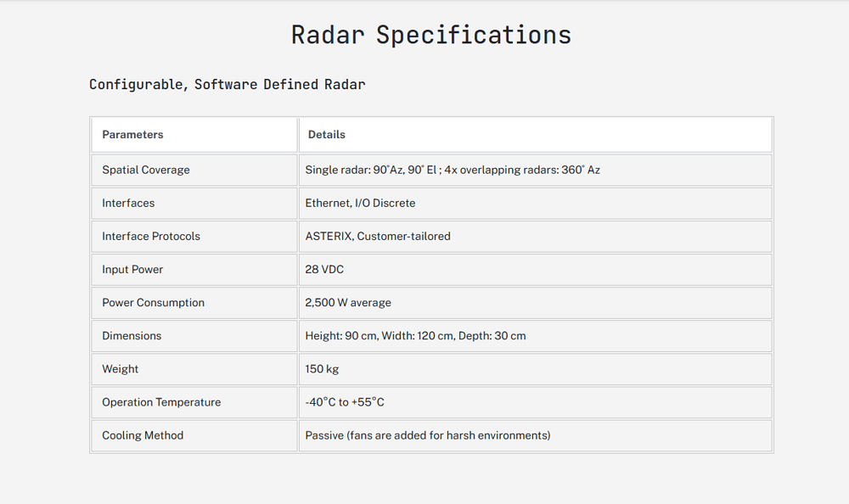Select the Power Consumption row label
The height and width of the screenshot is (504, 849).
[x=153, y=302]
